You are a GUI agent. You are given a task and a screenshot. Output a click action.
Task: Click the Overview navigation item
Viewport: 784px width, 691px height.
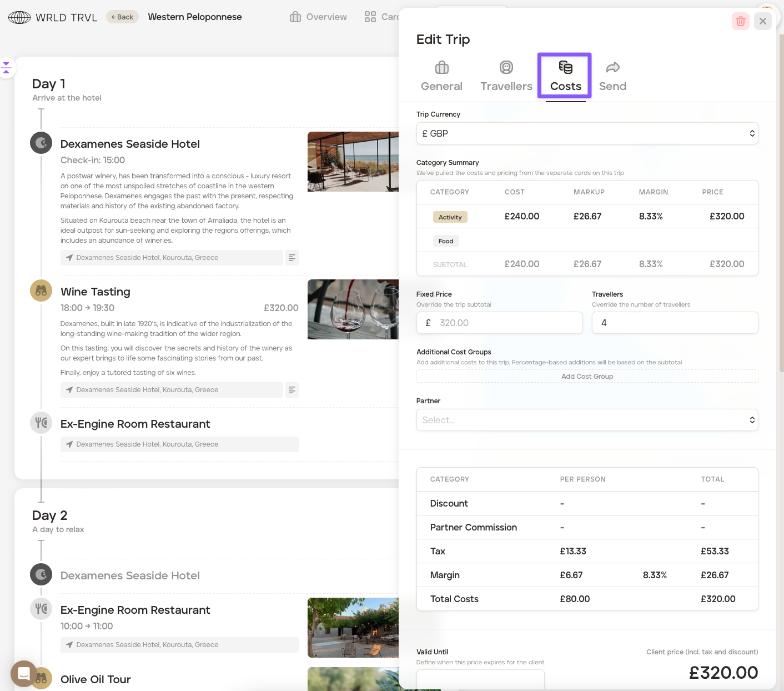click(319, 17)
